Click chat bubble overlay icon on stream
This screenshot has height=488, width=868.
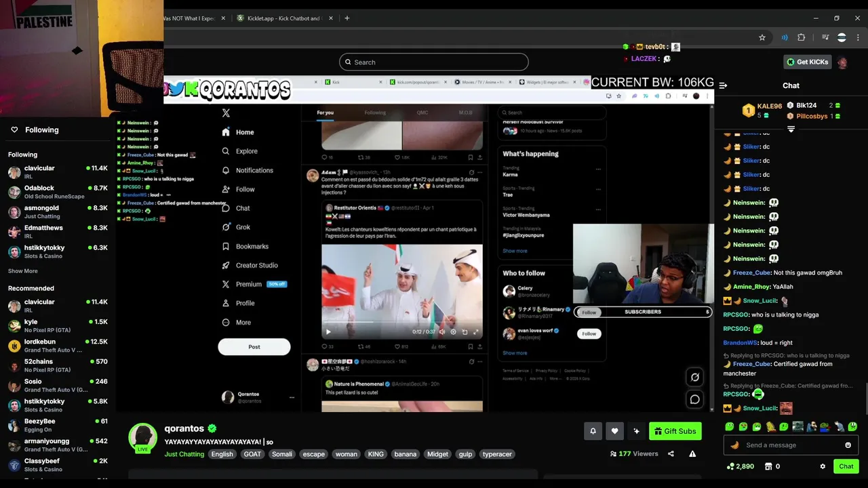694,399
